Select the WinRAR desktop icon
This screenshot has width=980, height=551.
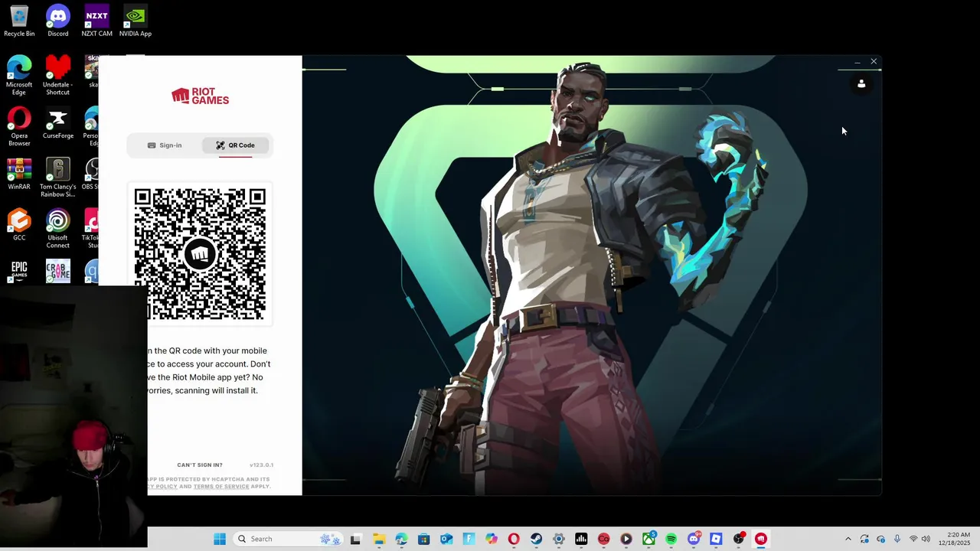pyautogui.click(x=19, y=174)
